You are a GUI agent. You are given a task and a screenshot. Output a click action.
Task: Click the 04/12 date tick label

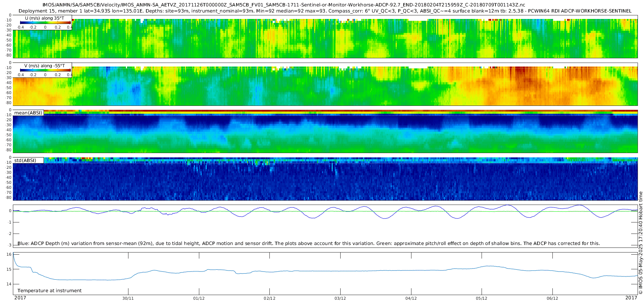tap(411, 298)
